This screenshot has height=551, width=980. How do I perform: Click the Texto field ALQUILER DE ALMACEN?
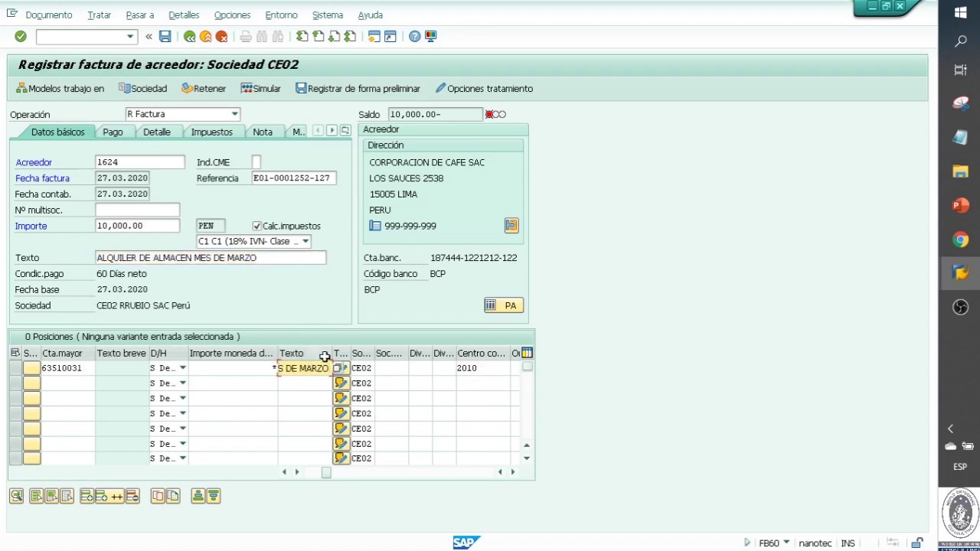coord(211,258)
